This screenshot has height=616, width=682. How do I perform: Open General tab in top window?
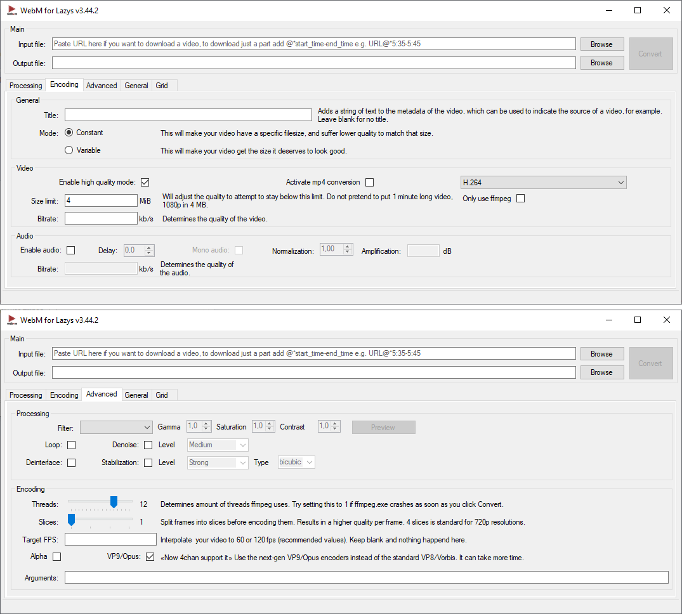coord(136,86)
